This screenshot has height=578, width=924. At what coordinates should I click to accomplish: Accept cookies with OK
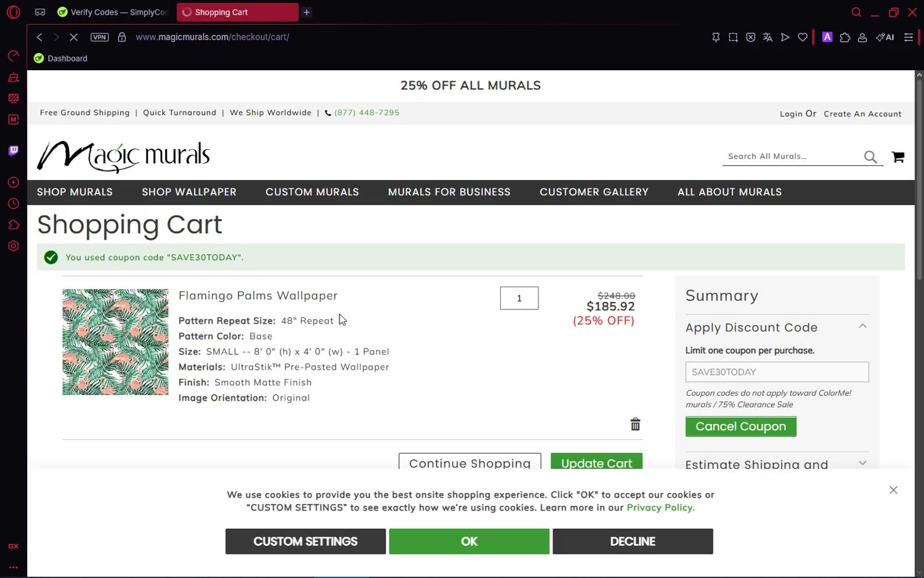(469, 541)
